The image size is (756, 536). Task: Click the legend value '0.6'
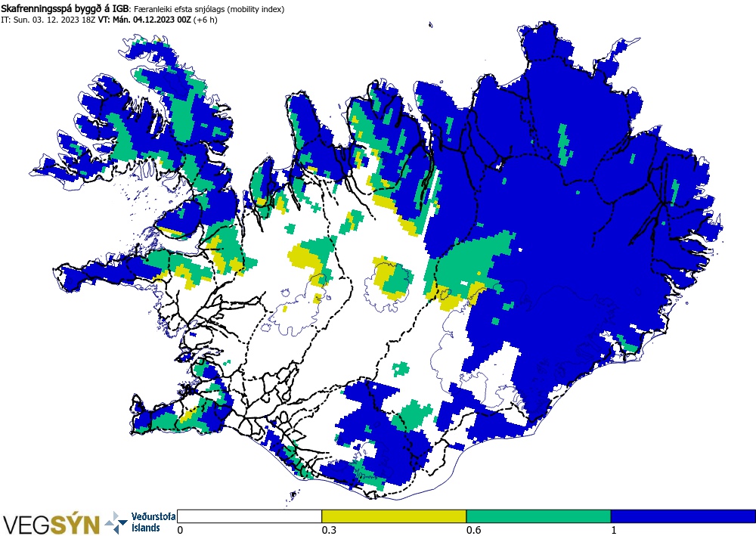(x=473, y=530)
